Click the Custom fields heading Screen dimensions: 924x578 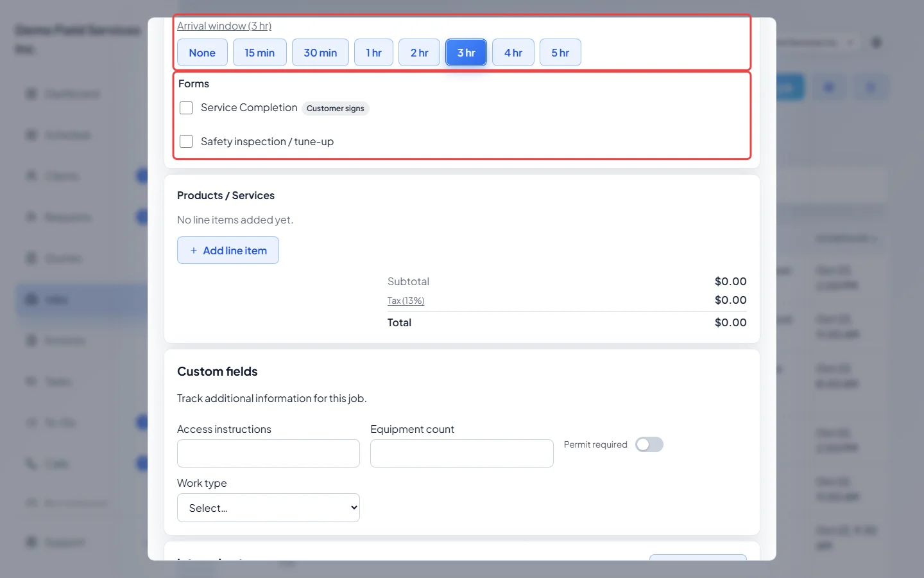pos(217,371)
